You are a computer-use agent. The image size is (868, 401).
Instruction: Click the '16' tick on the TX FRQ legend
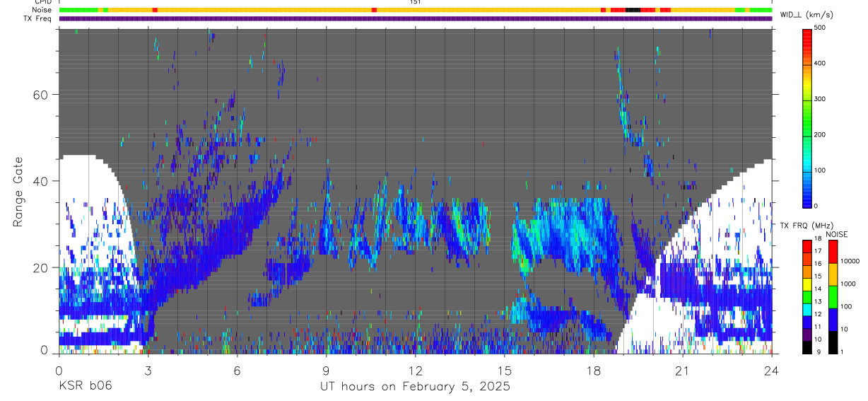click(818, 264)
